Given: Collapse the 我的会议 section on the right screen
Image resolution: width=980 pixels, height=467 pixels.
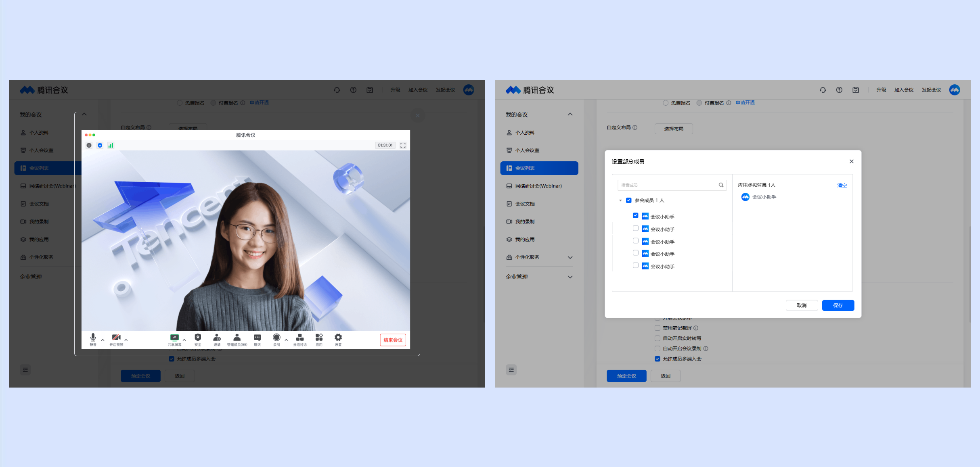Looking at the screenshot, I should click(x=570, y=115).
